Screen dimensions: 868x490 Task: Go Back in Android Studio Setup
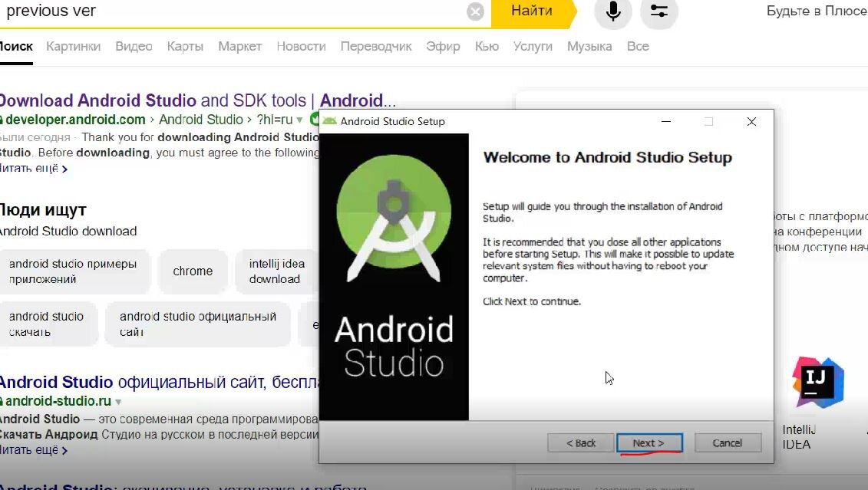(581, 443)
